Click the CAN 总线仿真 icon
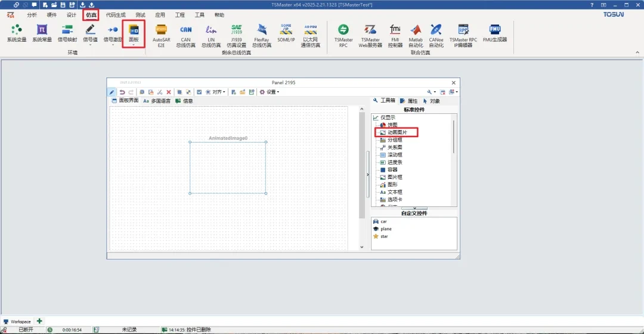This screenshot has width=644, height=334. (186, 33)
